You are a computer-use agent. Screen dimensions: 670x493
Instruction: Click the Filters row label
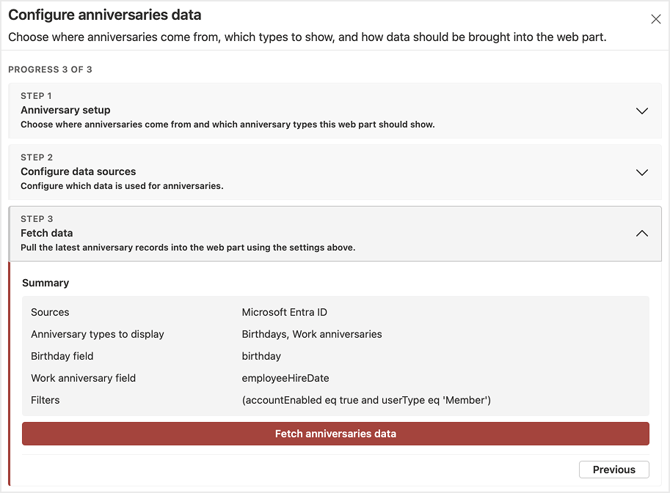(x=45, y=400)
